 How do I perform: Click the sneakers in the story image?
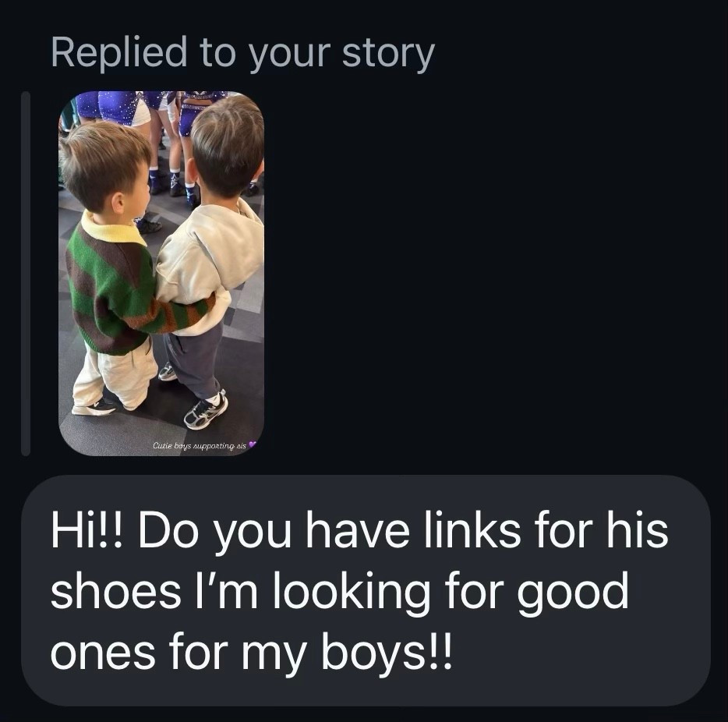(x=204, y=411)
